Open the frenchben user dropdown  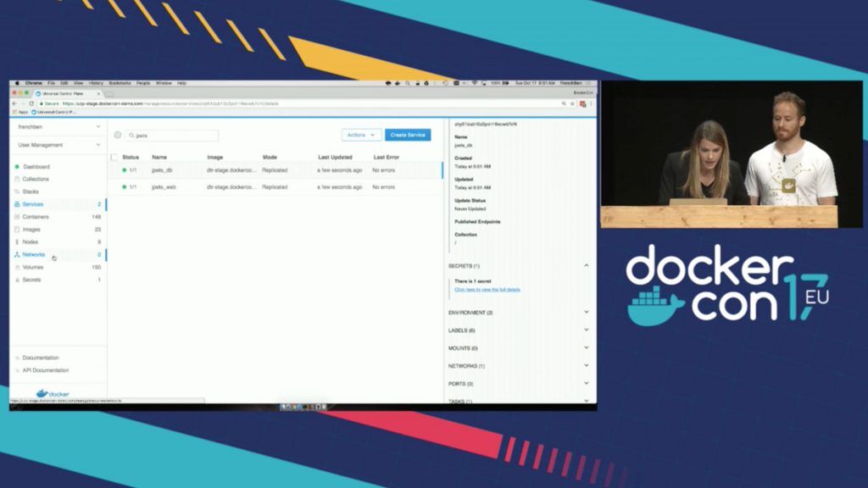click(x=58, y=127)
